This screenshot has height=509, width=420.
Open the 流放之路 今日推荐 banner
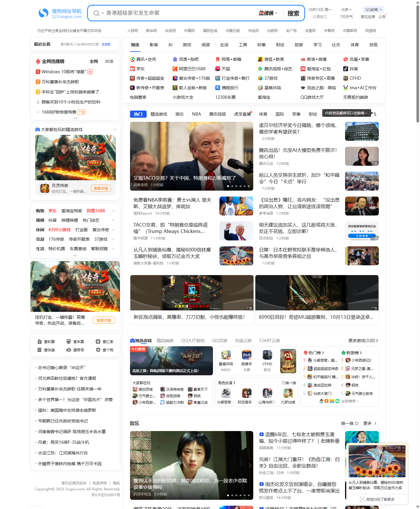coord(171,361)
